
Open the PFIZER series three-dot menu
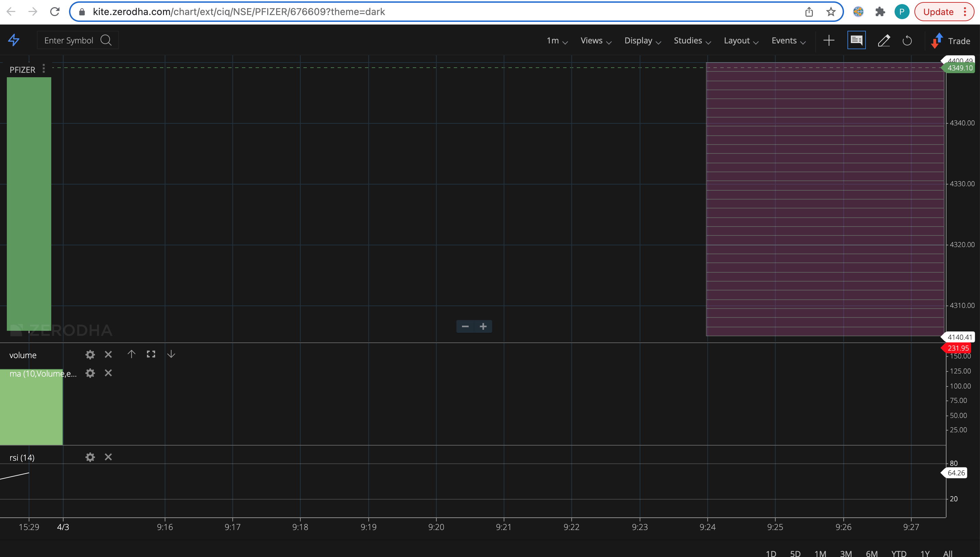44,68
